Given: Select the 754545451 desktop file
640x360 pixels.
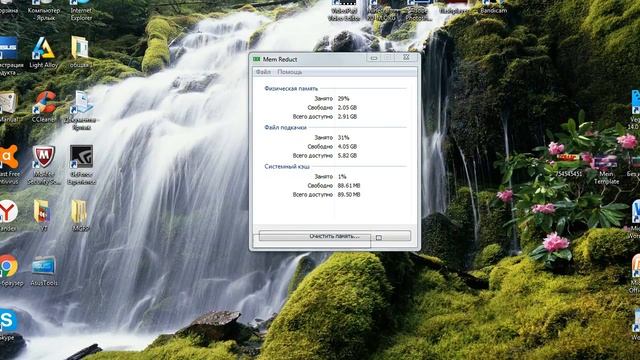Looking at the screenshot, I should [x=568, y=165].
